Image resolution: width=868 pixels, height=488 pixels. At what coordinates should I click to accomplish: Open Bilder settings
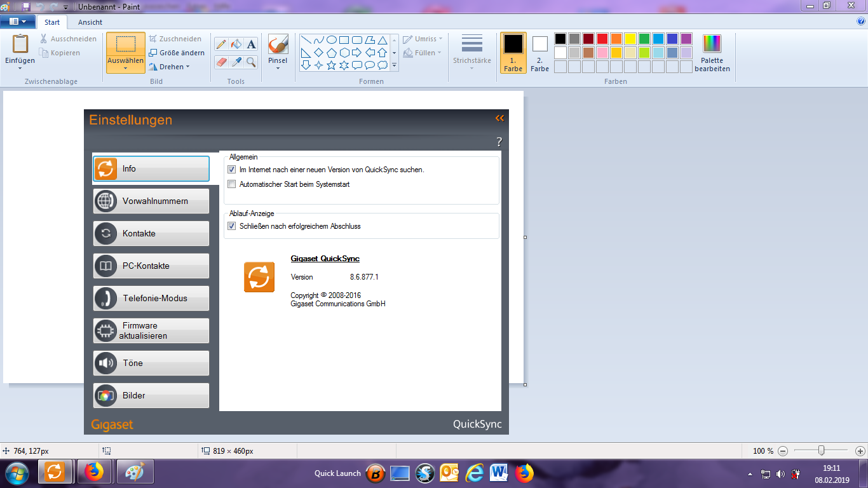pos(151,396)
